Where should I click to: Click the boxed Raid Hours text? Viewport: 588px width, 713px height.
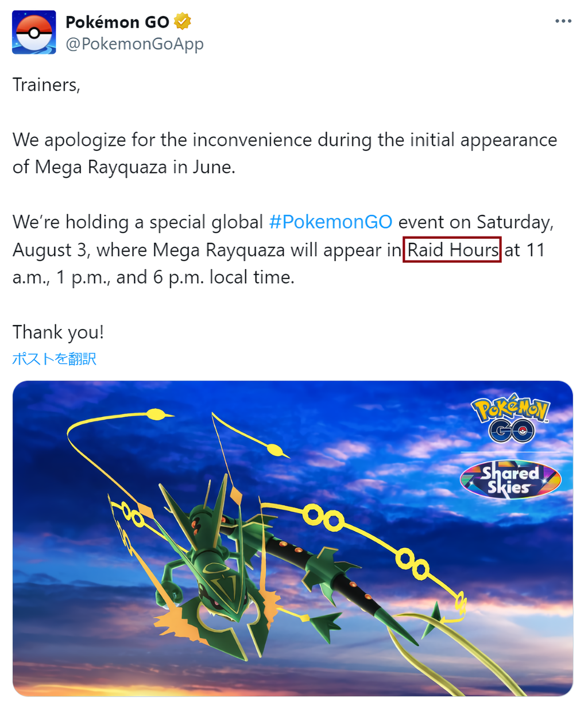coord(452,250)
